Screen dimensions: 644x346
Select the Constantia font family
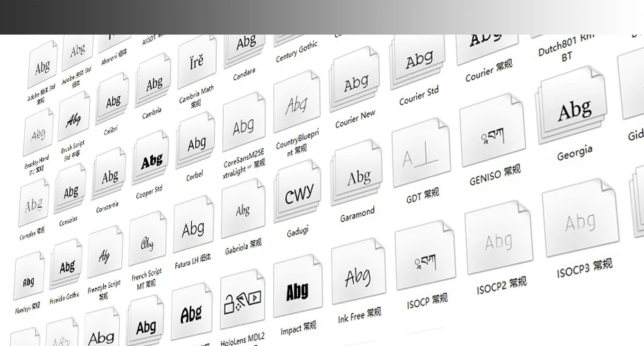click(109, 175)
